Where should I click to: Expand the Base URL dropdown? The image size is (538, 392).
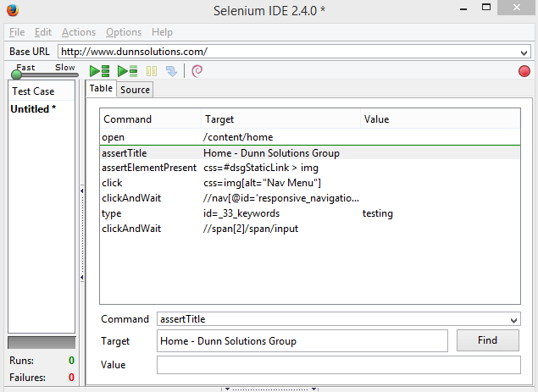(x=524, y=52)
